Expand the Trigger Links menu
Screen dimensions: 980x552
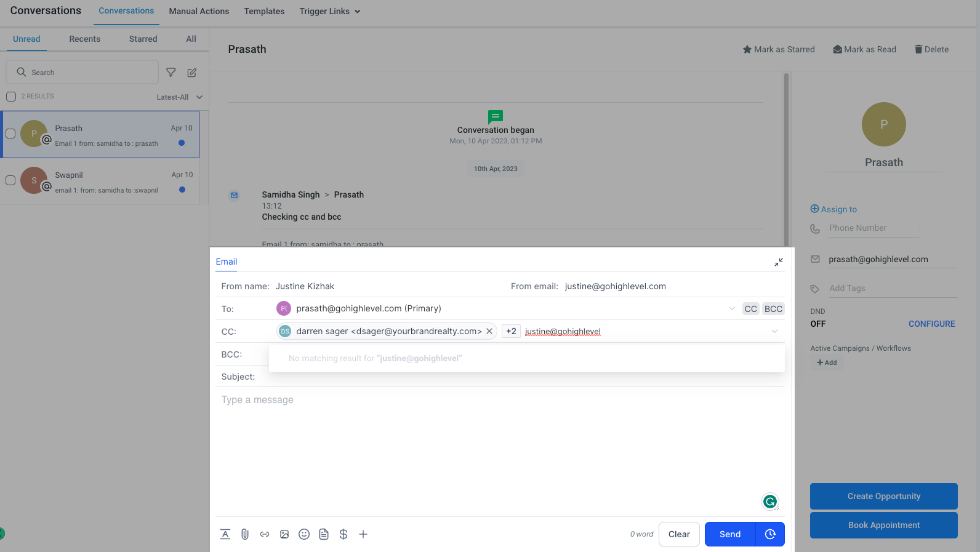[329, 11]
